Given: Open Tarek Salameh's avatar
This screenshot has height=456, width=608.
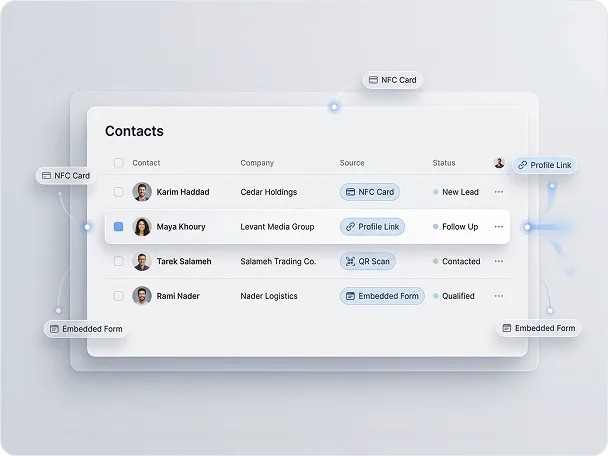Looking at the screenshot, I should 142,261.
